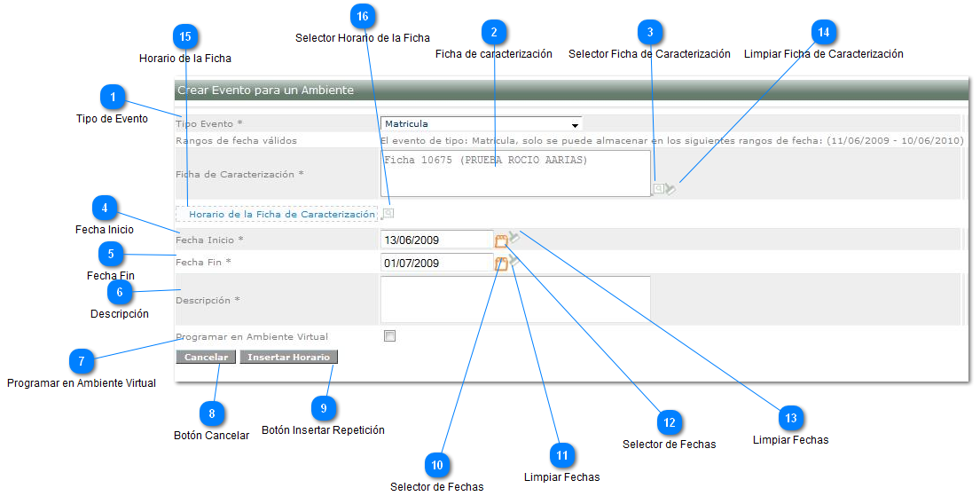This screenshot has height=496, width=980.
Task: Clear the Fecha Fin date with the eraser icon
Action: tap(514, 260)
